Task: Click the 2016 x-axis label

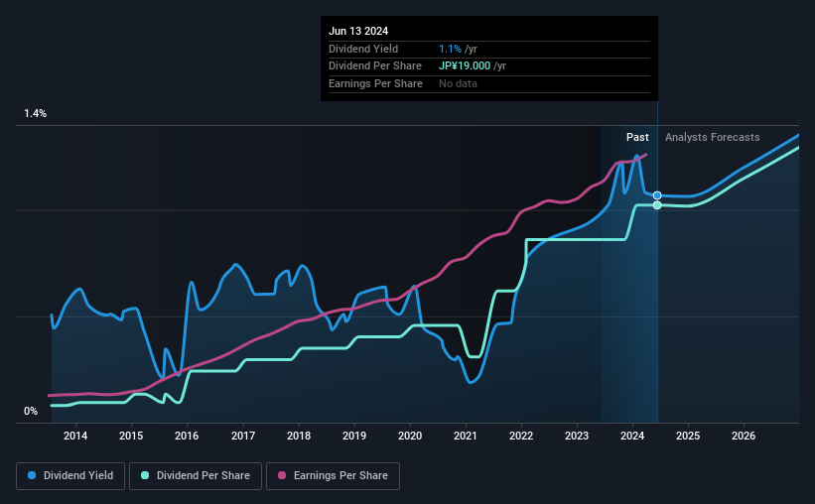Action: tap(187, 436)
